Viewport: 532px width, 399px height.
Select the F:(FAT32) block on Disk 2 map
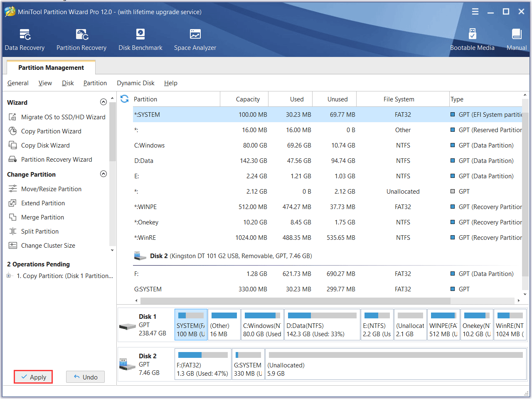click(x=202, y=364)
